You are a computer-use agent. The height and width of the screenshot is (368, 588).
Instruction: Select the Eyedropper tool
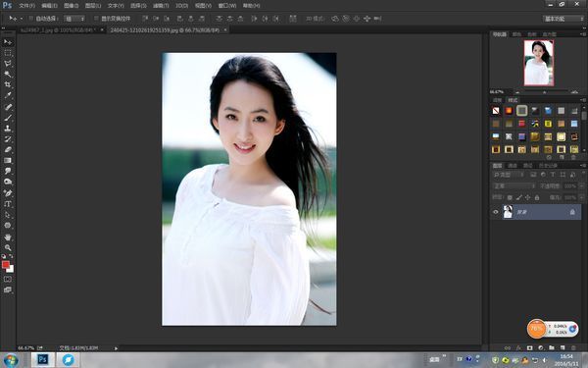click(x=8, y=96)
